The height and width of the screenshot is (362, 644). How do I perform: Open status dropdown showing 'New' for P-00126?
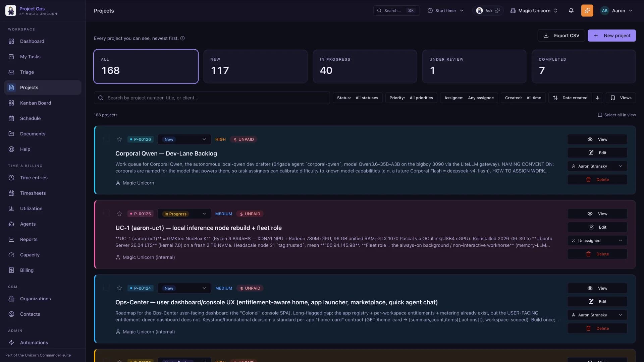pyautogui.click(x=184, y=139)
